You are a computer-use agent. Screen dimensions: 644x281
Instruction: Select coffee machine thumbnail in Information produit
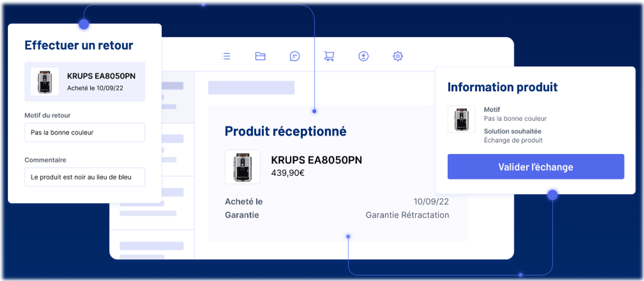tap(461, 119)
